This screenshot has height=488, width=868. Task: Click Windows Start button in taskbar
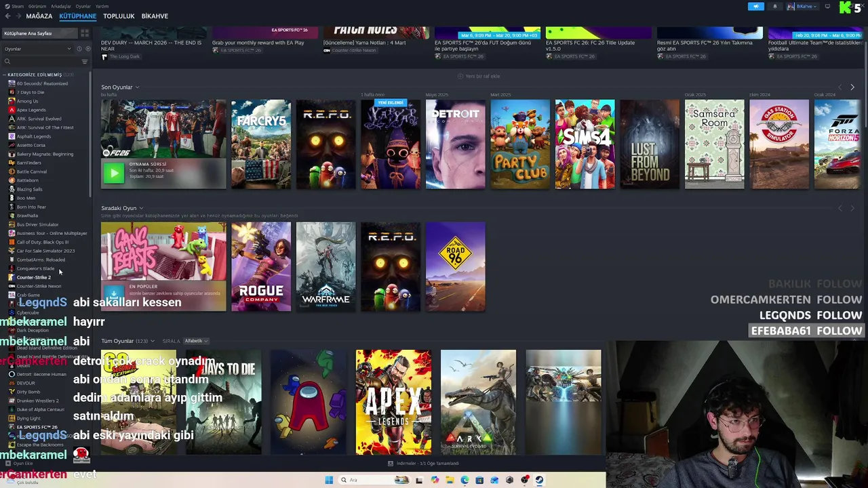tap(329, 480)
